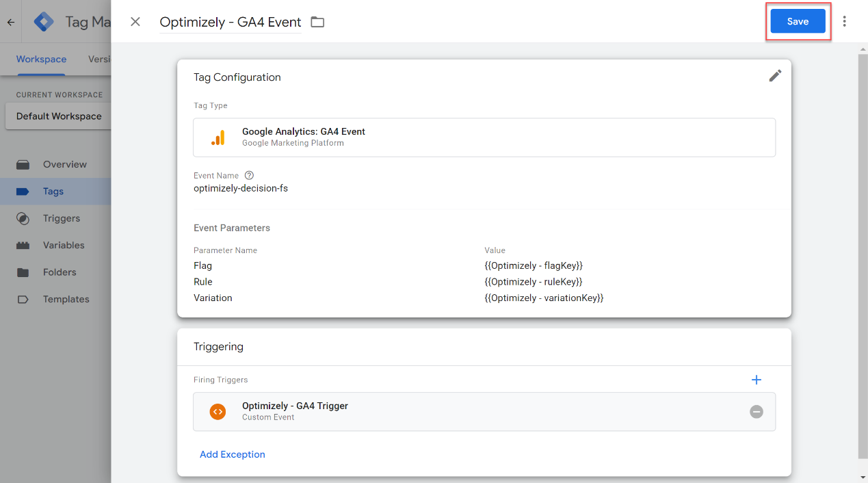The width and height of the screenshot is (868, 483).
Task: Click the vertical scrollbar of the editor panel
Action: pyautogui.click(x=862, y=255)
